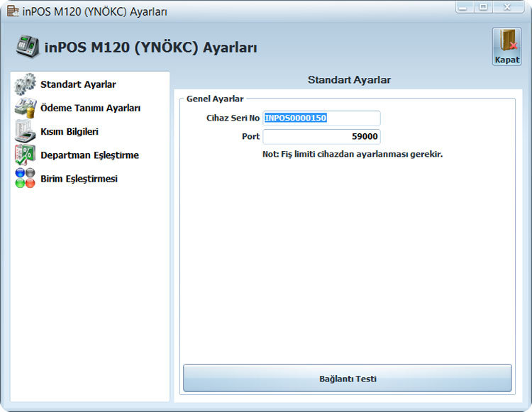This screenshot has width=532, height=412.
Task: Go to Departman Eşleştirme settings
Action: (89, 155)
